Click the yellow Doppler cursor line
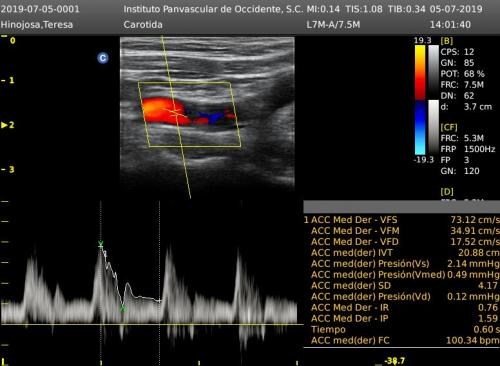The height and width of the screenshot is (366, 500). click(x=176, y=117)
